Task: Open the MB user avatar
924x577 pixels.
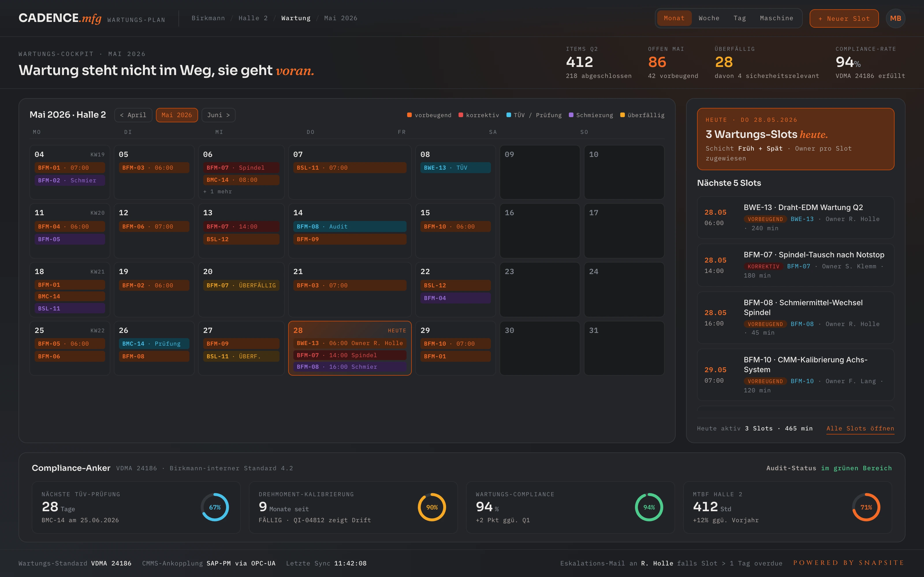Action: (x=895, y=18)
